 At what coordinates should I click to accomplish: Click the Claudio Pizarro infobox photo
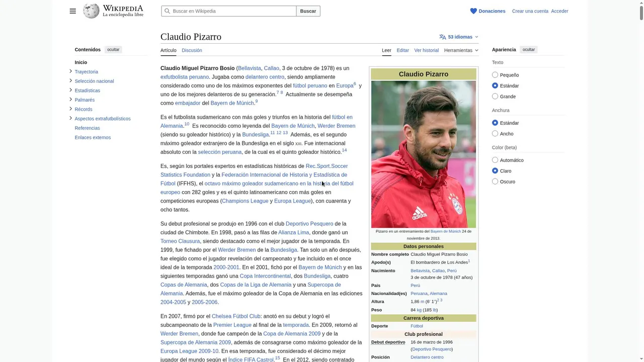click(423, 154)
